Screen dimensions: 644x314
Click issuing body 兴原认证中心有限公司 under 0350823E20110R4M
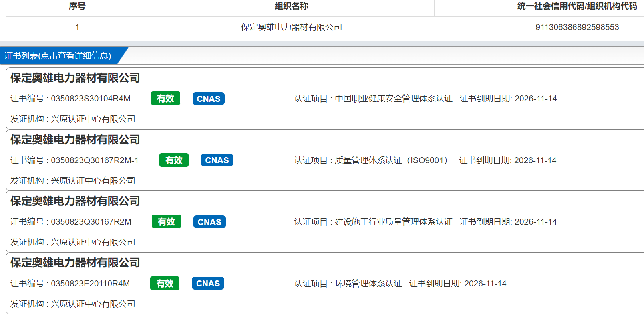tap(93, 304)
